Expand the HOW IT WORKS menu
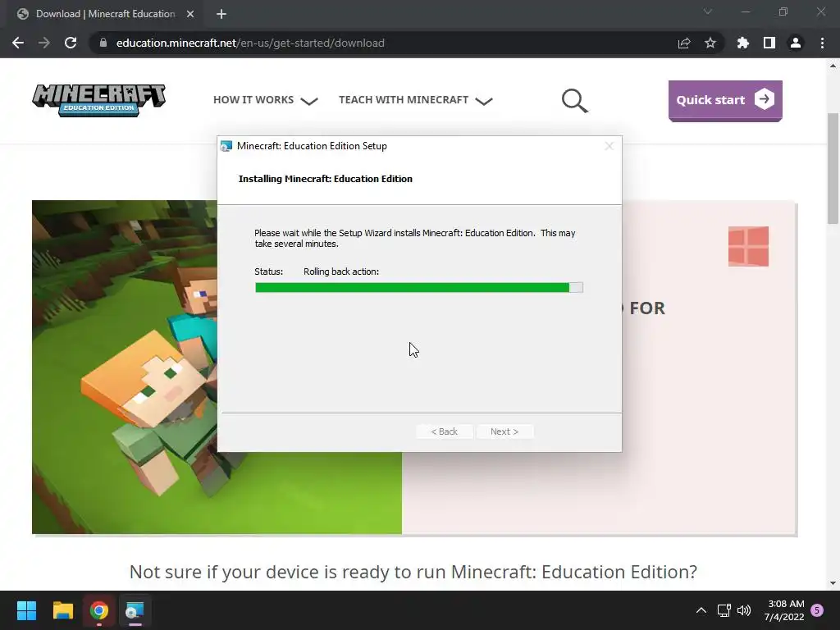Image resolution: width=840 pixels, height=630 pixels. (x=265, y=100)
